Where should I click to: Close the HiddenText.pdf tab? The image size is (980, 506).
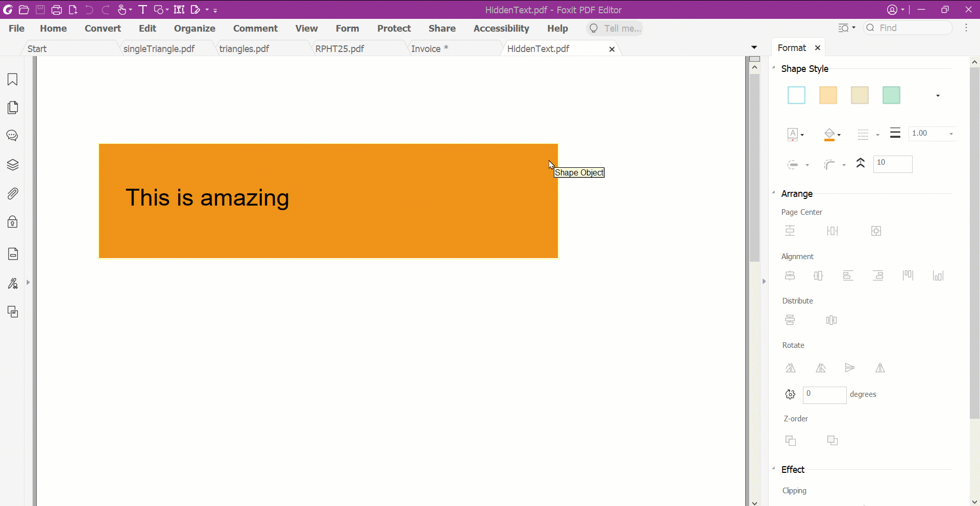click(611, 49)
